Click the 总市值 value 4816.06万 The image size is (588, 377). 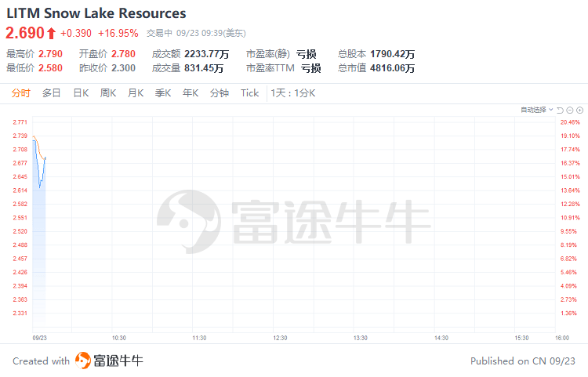click(393, 68)
